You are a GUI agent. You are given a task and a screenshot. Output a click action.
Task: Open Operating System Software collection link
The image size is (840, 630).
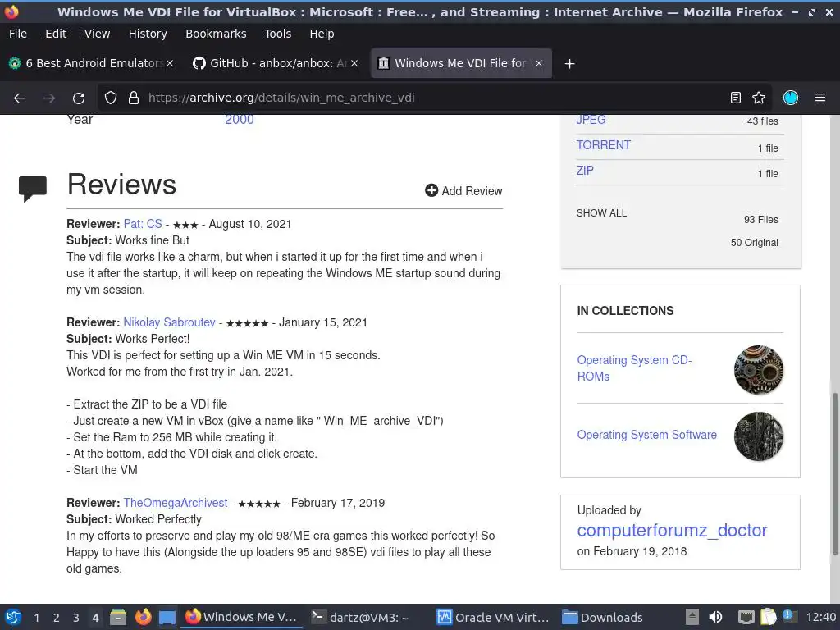coord(646,435)
